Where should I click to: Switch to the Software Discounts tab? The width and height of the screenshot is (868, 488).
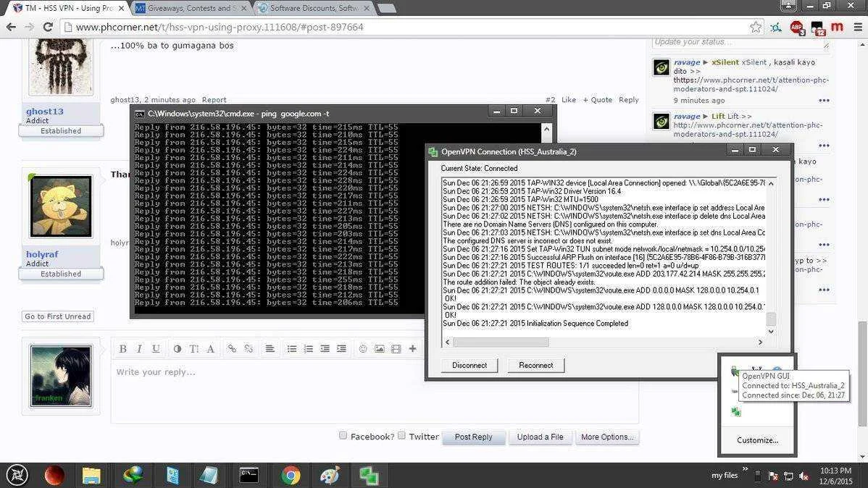tap(314, 8)
